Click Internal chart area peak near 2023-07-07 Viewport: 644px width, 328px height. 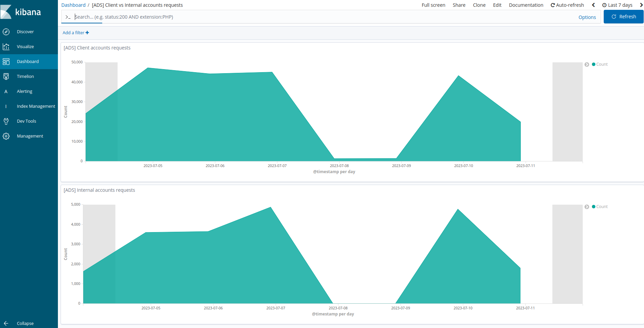point(270,208)
